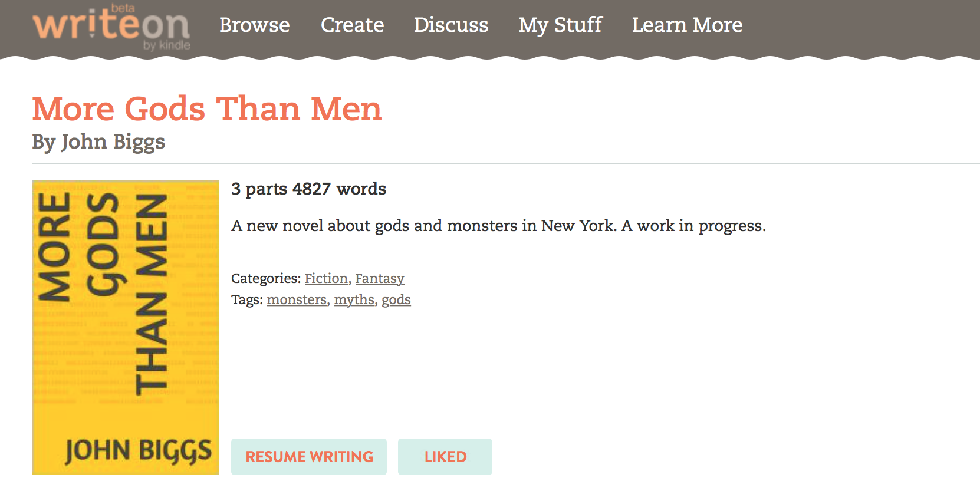Click the Tags label
Screen dimensions: 980x481
246,299
